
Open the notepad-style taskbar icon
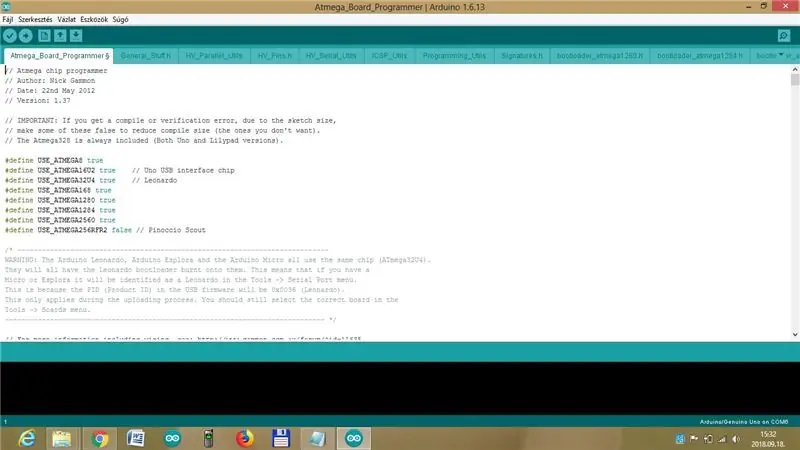pos(317,438)
